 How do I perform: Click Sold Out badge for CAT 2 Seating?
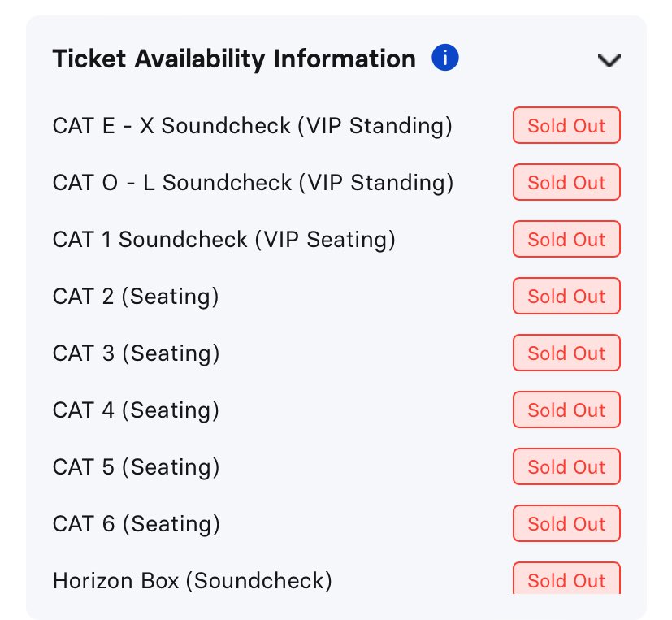pyautogui.click(x=566, y=297)
